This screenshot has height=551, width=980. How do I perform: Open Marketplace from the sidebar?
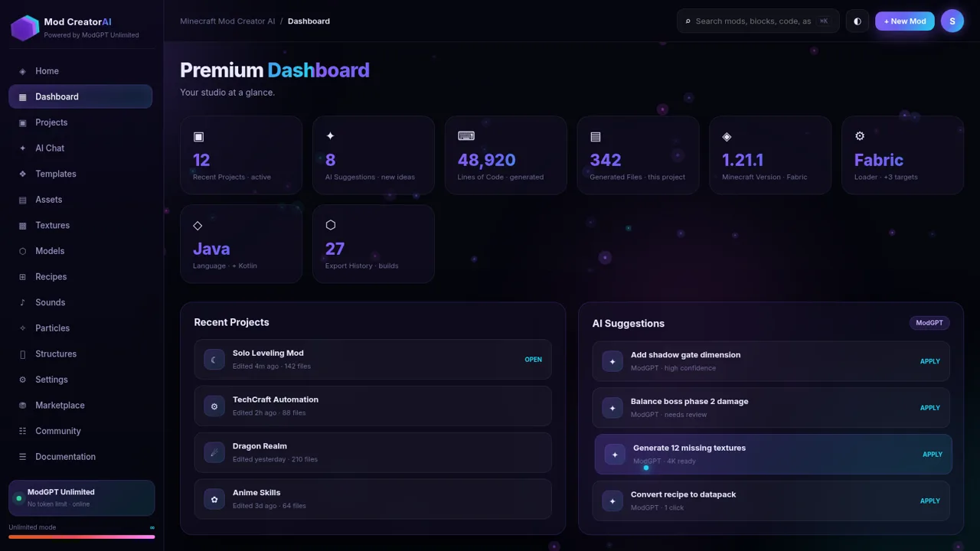80,405
